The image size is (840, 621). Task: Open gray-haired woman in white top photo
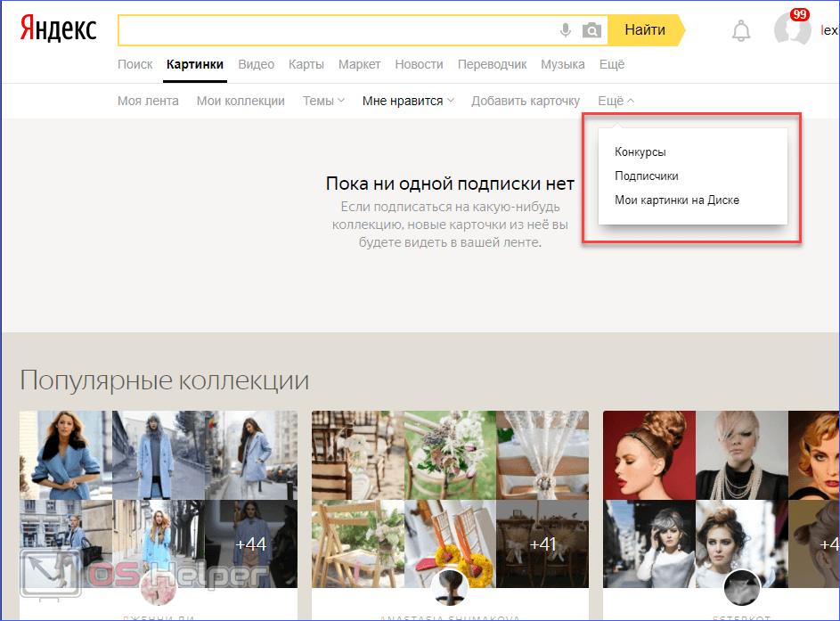point(649,543)
